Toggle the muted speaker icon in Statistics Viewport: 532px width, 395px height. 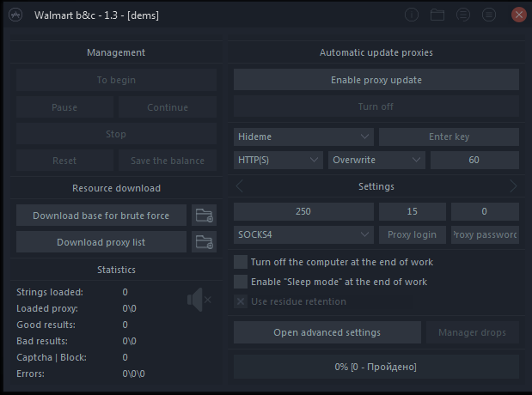pyautogui.click(x=199, y=300)
